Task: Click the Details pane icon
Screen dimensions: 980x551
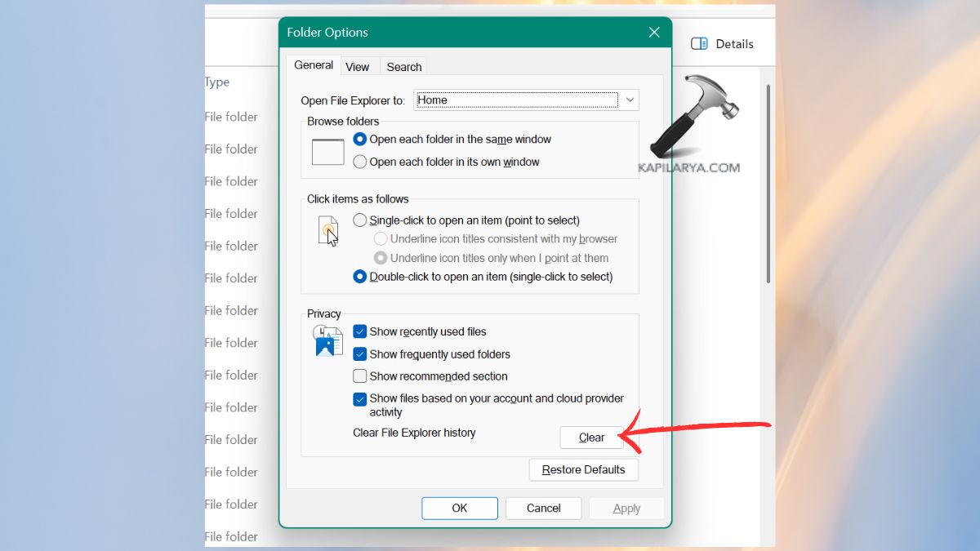Action: [699, 43]
